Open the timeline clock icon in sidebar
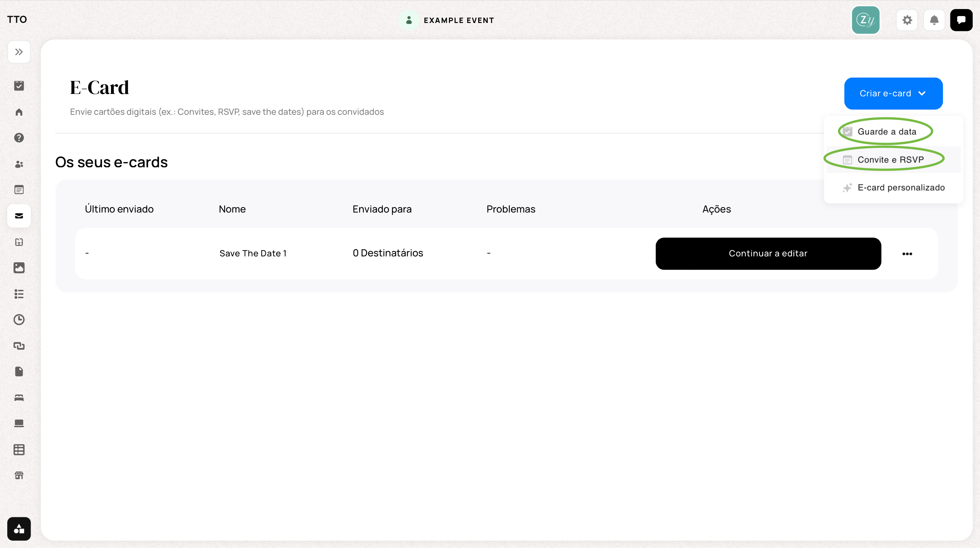 point(19,320)
